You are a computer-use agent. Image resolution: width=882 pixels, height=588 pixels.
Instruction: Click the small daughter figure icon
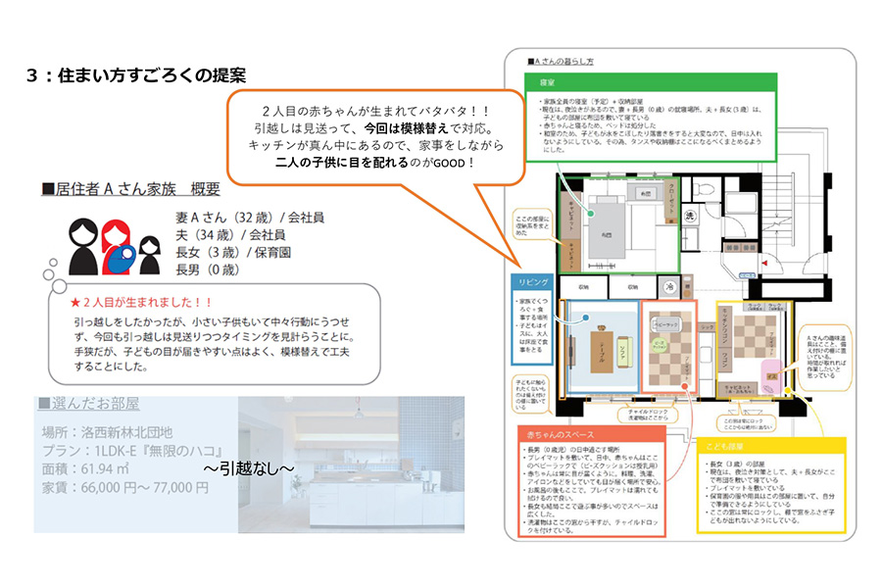(149, 256)
